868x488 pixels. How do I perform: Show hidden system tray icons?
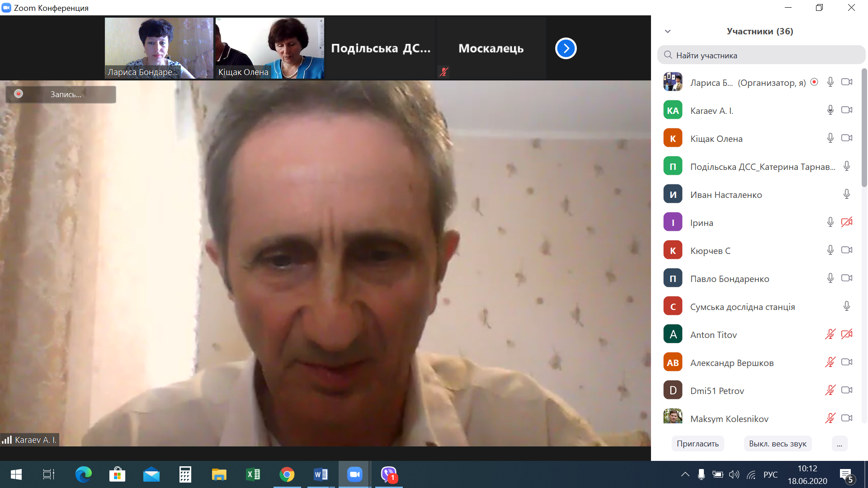[685, 474]
